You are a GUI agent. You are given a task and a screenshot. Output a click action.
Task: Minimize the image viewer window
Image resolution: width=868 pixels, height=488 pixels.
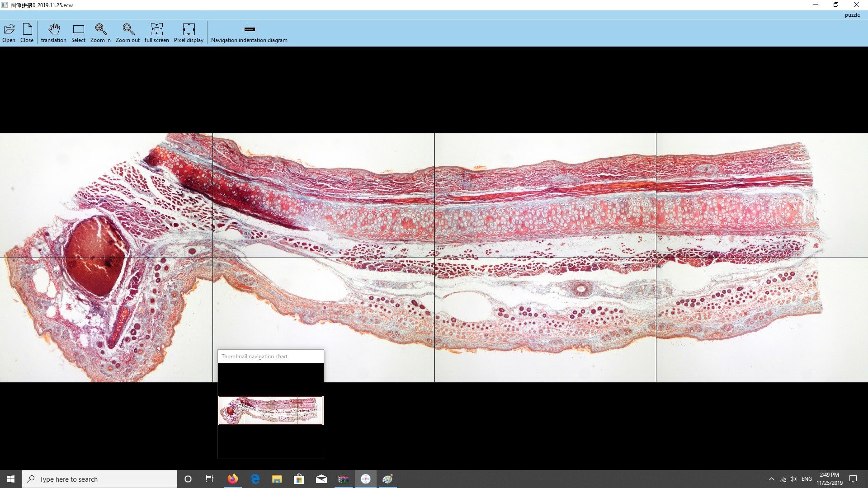pos(816,5)
